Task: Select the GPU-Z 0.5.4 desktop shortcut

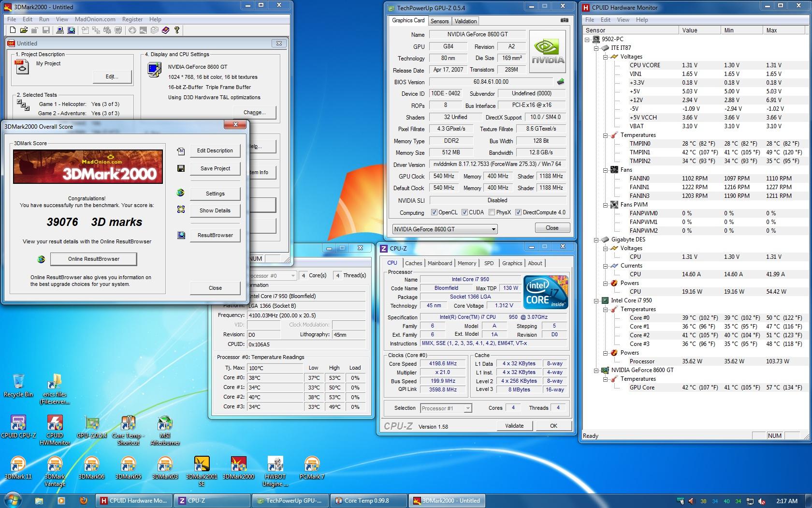Action: point(92,427)
